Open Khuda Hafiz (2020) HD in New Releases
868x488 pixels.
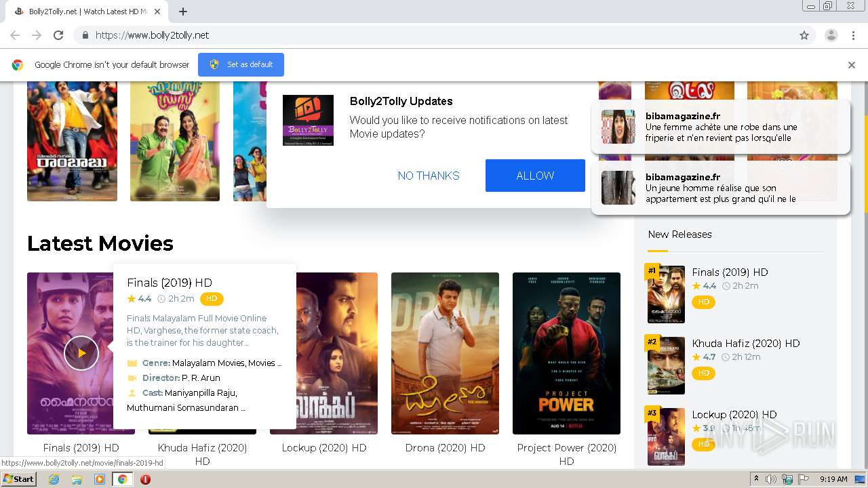[x=746, y=344]
